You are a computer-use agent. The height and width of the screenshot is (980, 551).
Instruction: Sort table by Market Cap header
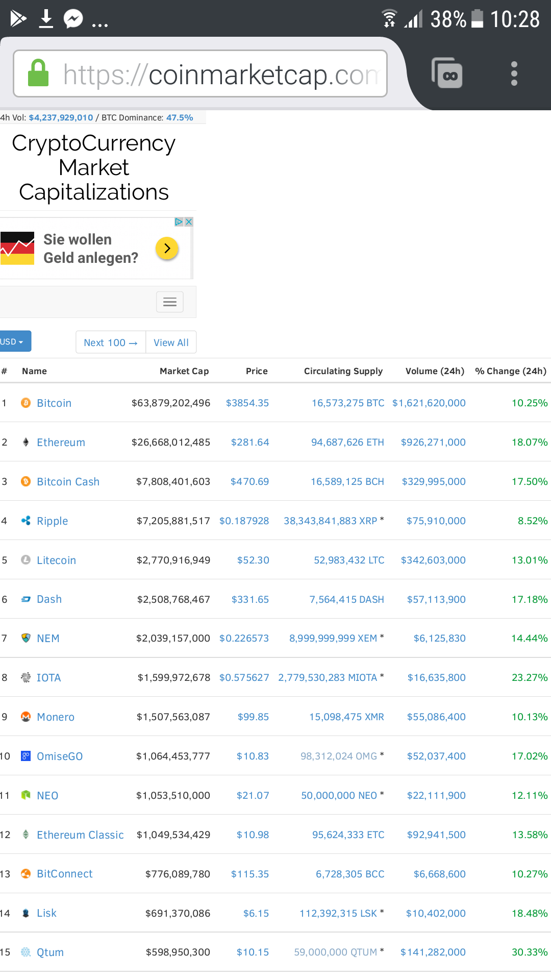[x=184, y=371]
